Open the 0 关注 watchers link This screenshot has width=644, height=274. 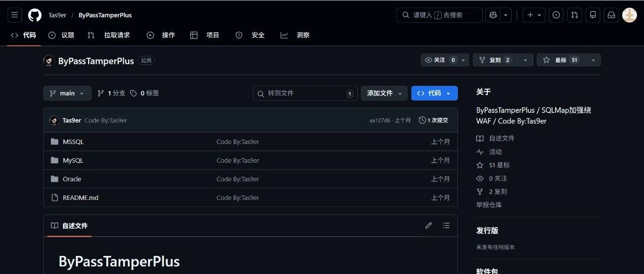492,179
